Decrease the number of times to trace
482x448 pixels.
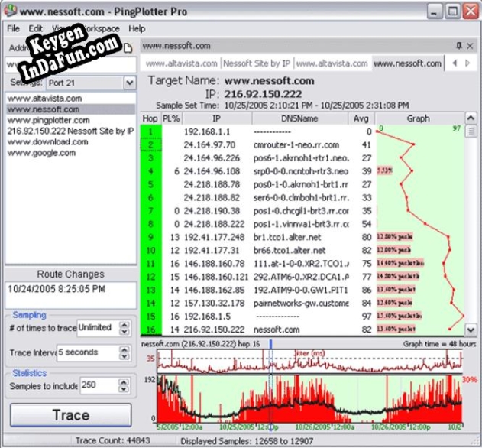click(125, 331)
